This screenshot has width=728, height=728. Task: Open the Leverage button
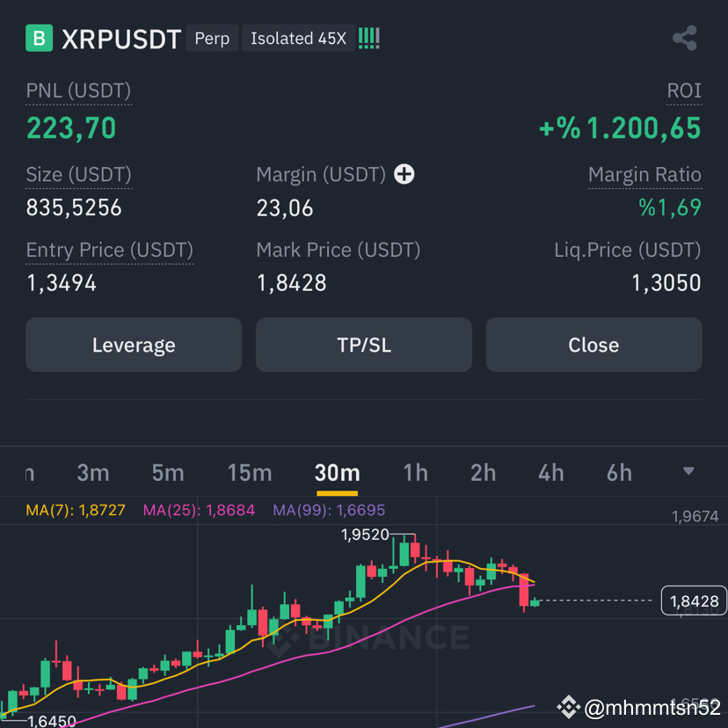[134, 345]
